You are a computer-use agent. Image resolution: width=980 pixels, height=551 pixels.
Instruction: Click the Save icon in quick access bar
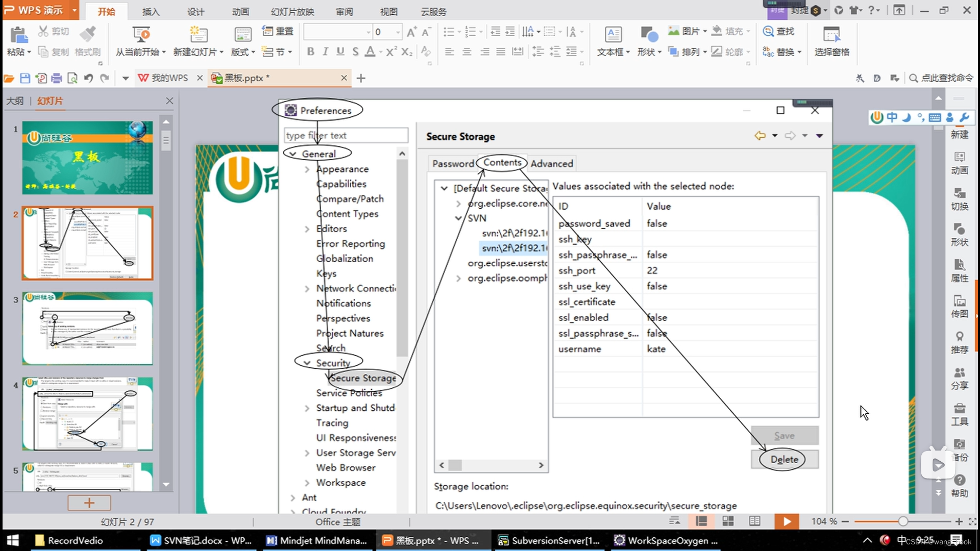tap(25, 78)
